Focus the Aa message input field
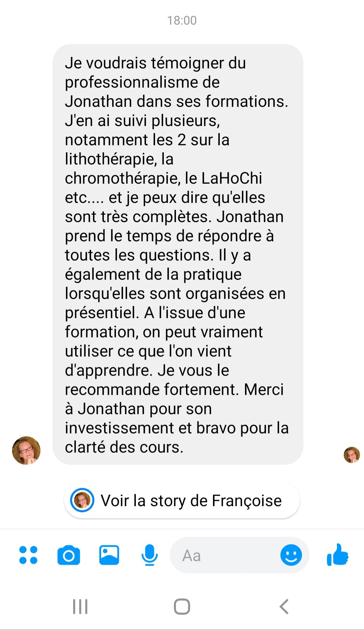Screen dimensions: 364x630 pos(225,555)
